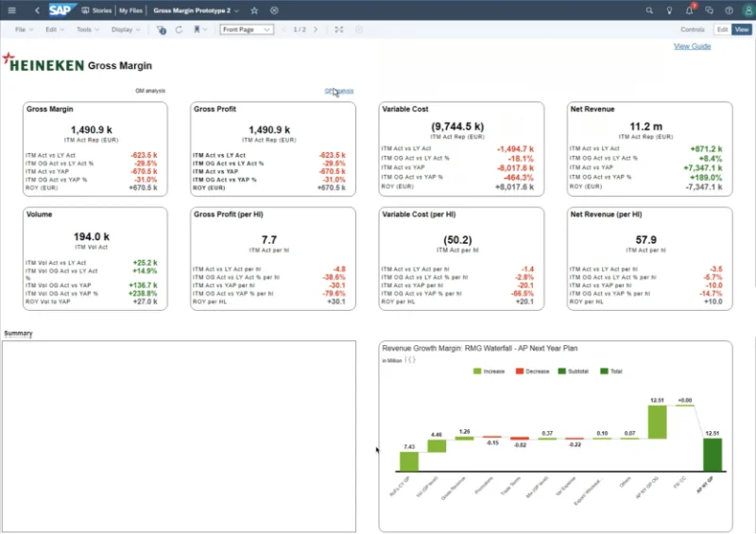The width and height of the screenshot is (756, 534).
Task: Click the GP analysis link
Action: 339,91
